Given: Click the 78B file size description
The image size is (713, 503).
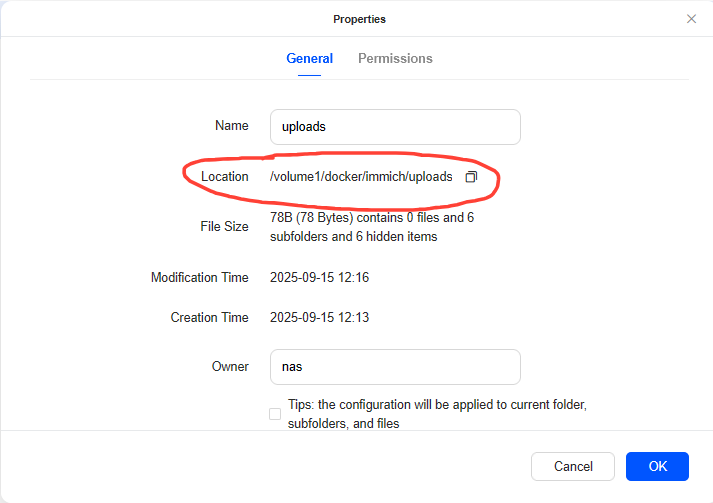Looking at the screenshot, I should pyautogui.click(x=371, y=227).
